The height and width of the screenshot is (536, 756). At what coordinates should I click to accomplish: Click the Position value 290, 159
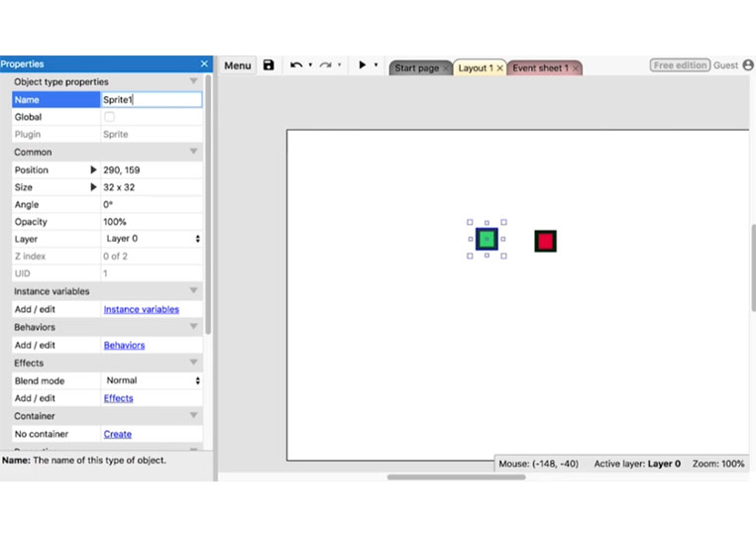pos(122,169)
